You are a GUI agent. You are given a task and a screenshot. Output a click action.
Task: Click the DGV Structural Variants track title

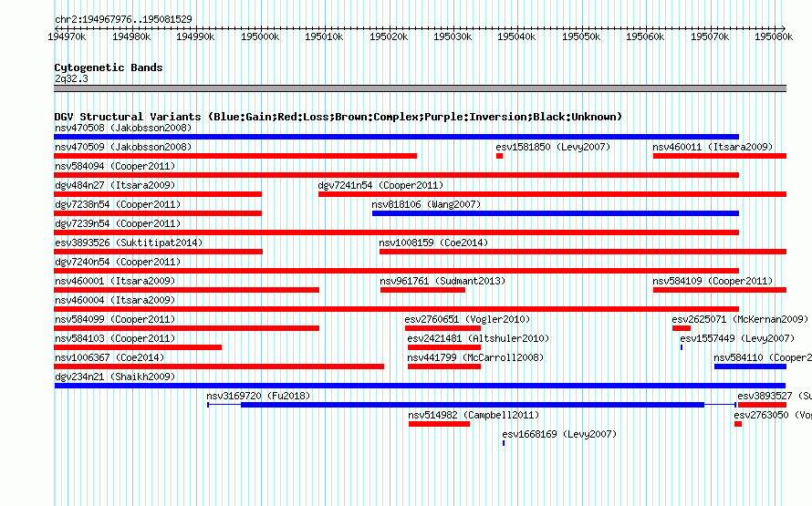[338, 117]
